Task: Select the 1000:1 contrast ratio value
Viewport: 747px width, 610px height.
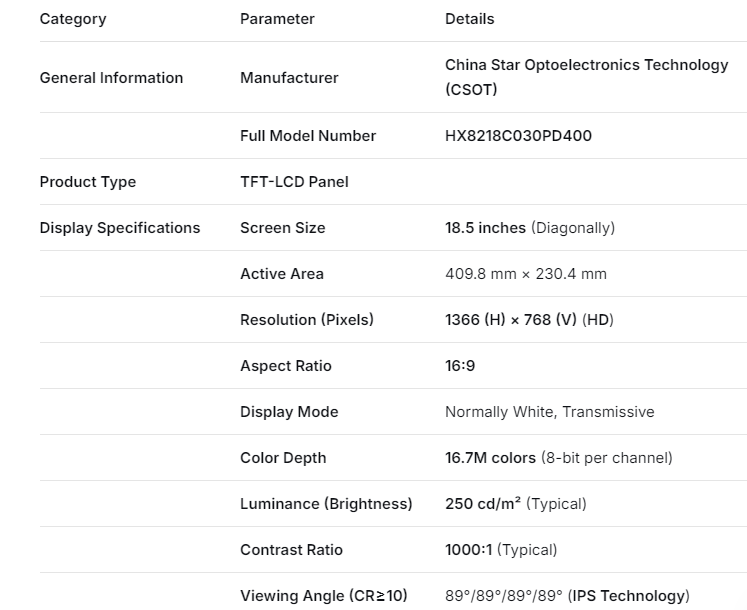Action: 469,550
